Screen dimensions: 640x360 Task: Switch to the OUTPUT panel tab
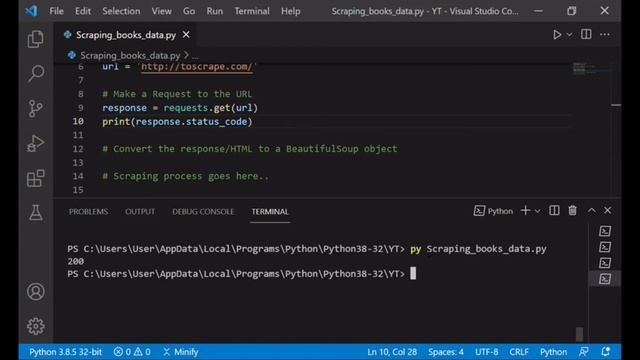(140, 211)
